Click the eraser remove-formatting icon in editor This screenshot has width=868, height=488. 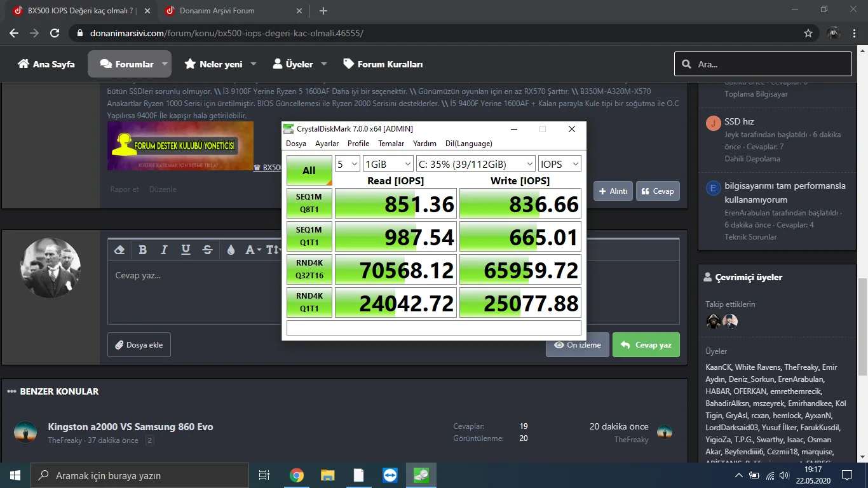pyautogui.click(x=119, y=250)
